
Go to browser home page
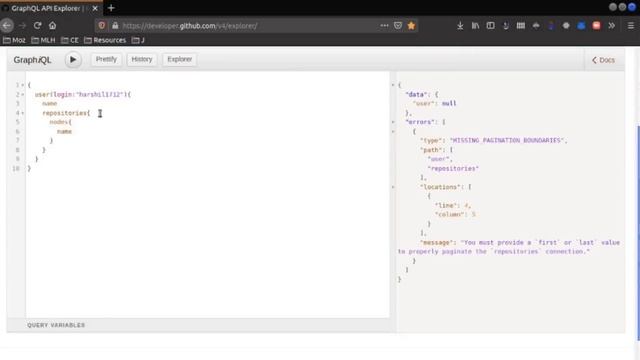pyautogui.click(x=53, y=25)
